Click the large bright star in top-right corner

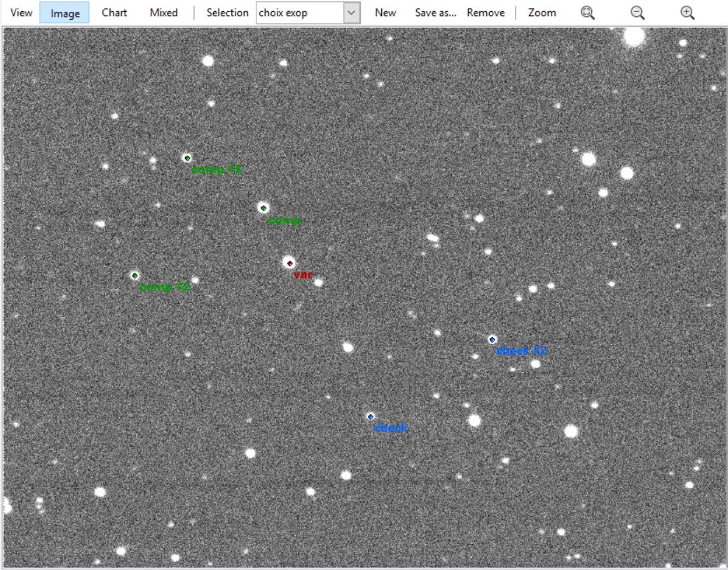(x=634, y=37)
